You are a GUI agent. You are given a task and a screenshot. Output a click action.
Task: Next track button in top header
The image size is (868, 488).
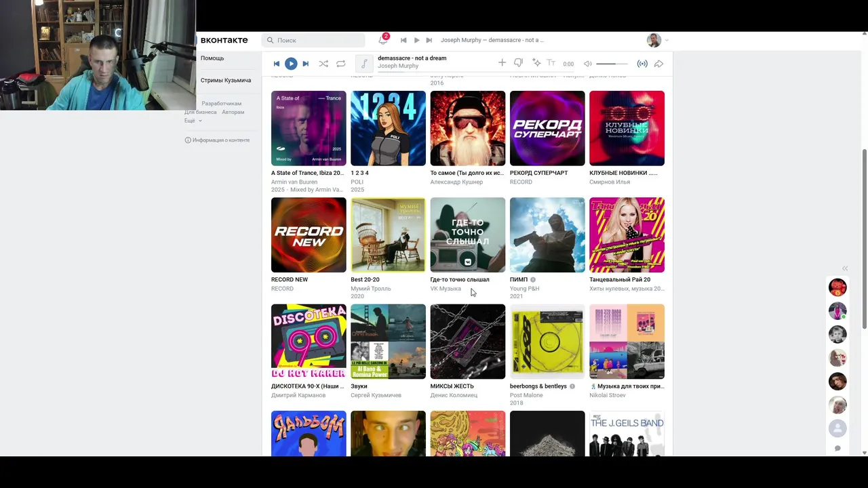tap(429, 40)
